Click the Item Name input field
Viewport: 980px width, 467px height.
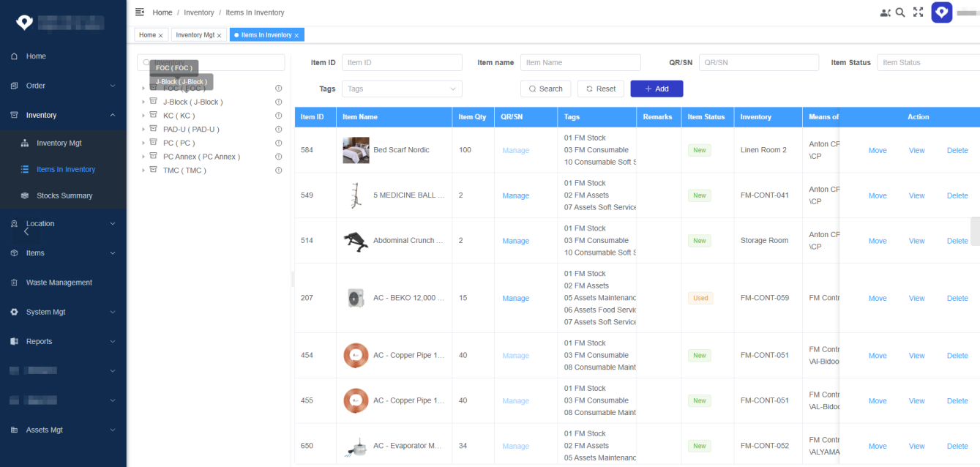click(580, 63)
